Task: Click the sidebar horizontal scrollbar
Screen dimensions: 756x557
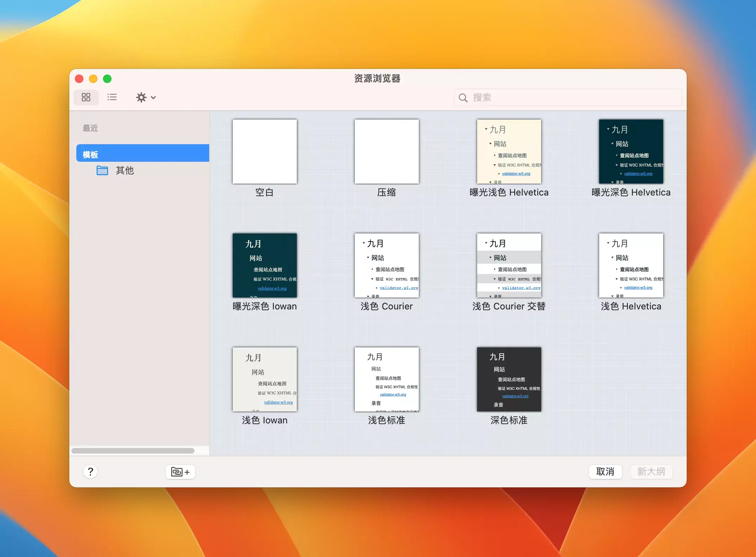Action: (133, 451)
